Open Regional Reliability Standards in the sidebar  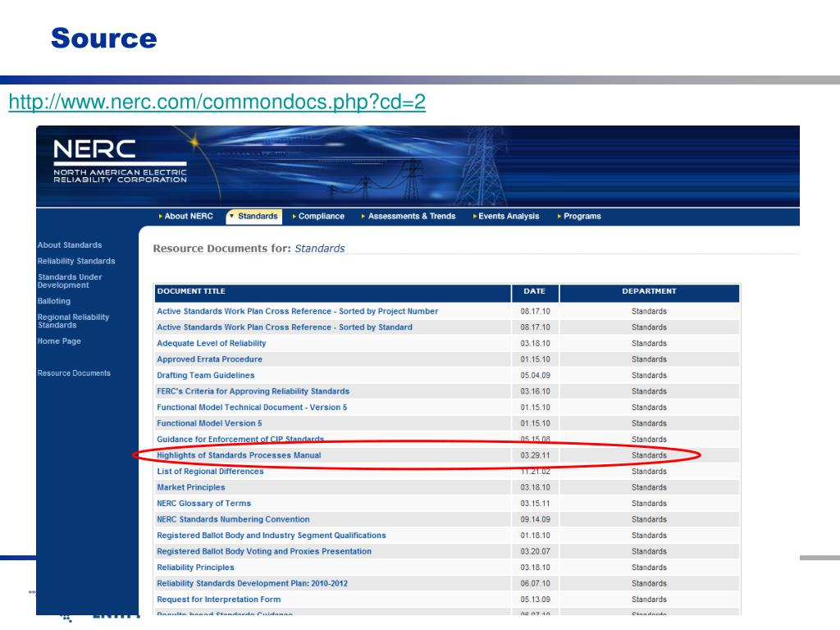[x=73, y=321]
